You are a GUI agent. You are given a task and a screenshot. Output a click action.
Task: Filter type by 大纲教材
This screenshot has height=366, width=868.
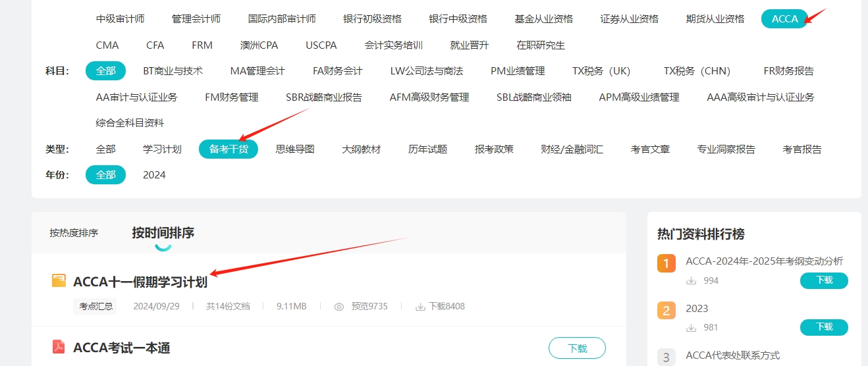362,149
